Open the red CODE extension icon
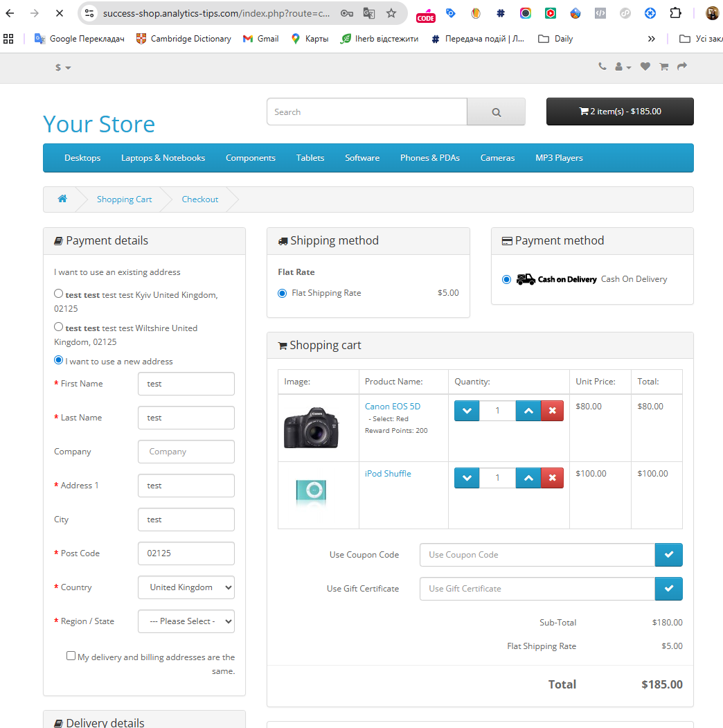 tap(425, 15)
